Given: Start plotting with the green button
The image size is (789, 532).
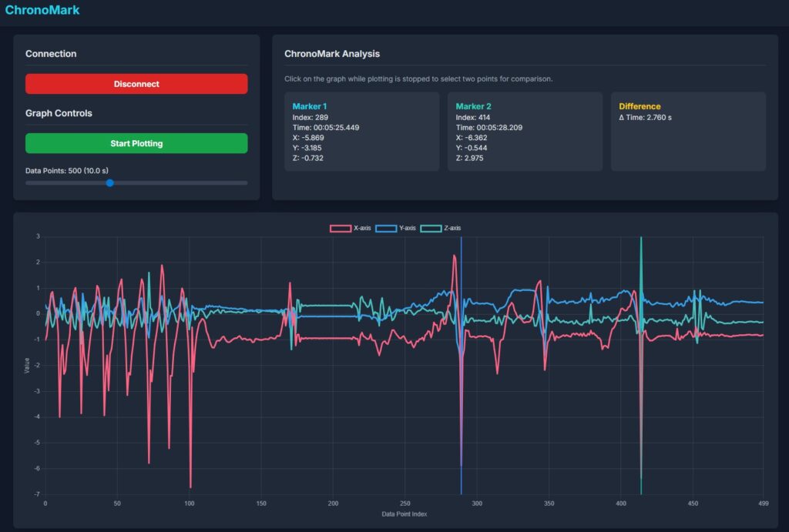Looking at the screenshot, I should point(136,143).
